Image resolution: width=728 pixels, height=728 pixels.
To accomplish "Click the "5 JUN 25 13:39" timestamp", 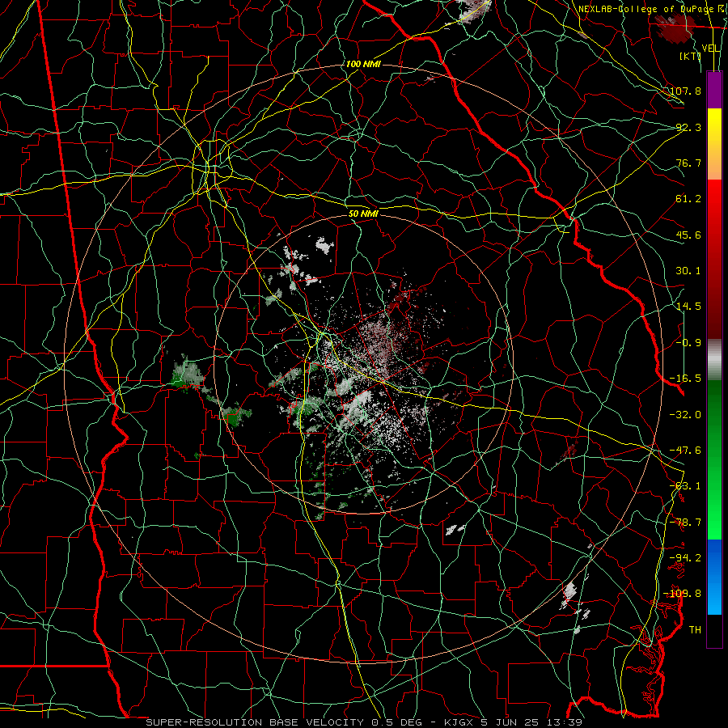I will [x=531, y=722].
